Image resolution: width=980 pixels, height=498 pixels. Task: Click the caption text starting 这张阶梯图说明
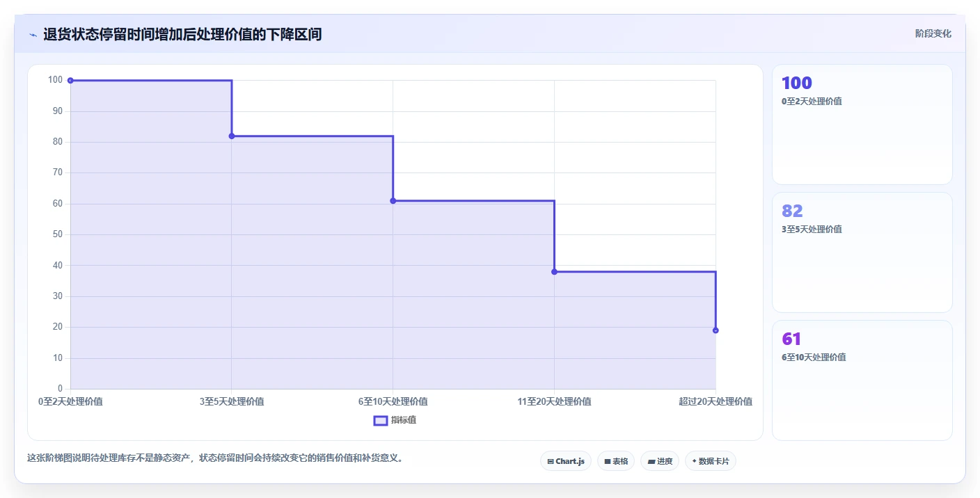click(x=215, y=458)
